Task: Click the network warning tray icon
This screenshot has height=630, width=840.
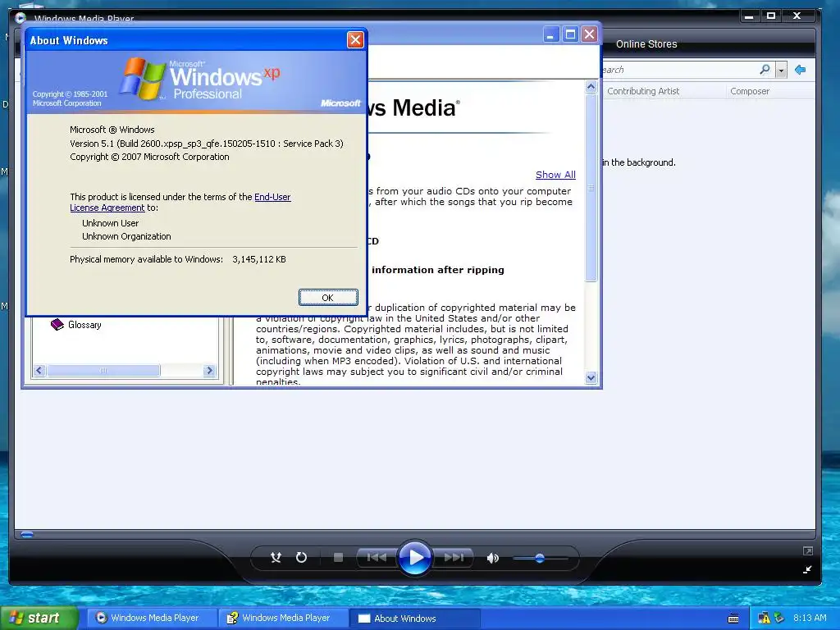Action: tap(764, 619)
